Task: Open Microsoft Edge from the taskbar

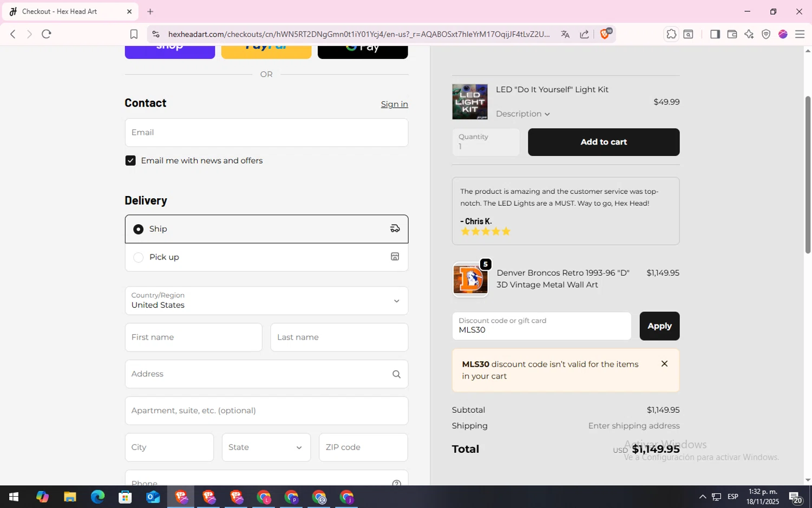Action: click(97, 497)
